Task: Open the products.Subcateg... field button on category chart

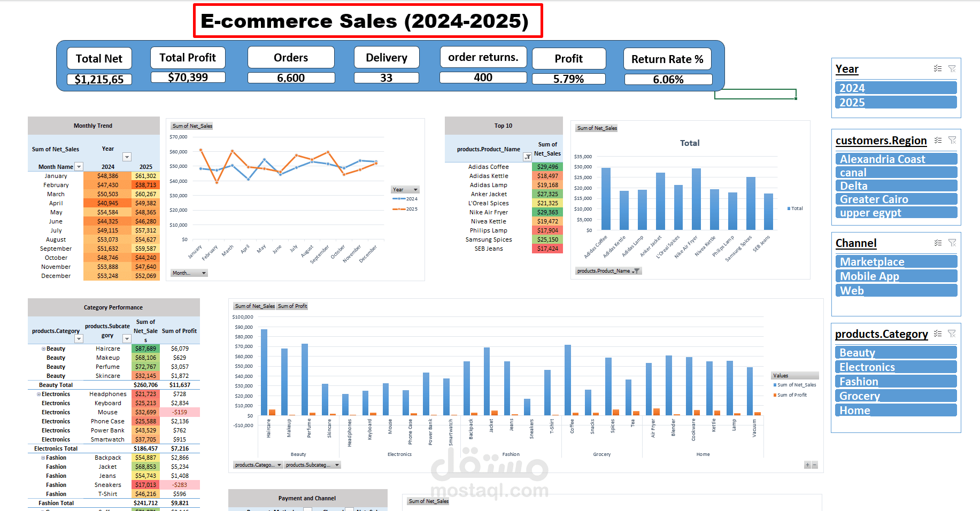Action: click(x=313, y=465)
